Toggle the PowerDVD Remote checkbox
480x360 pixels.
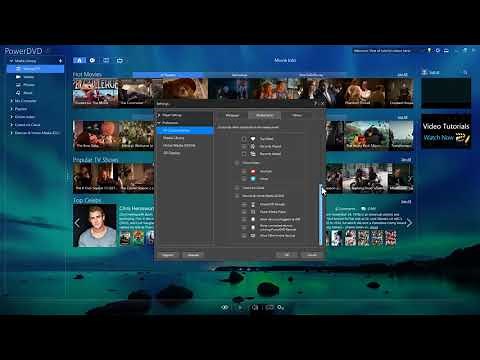(x=244, y=204)
